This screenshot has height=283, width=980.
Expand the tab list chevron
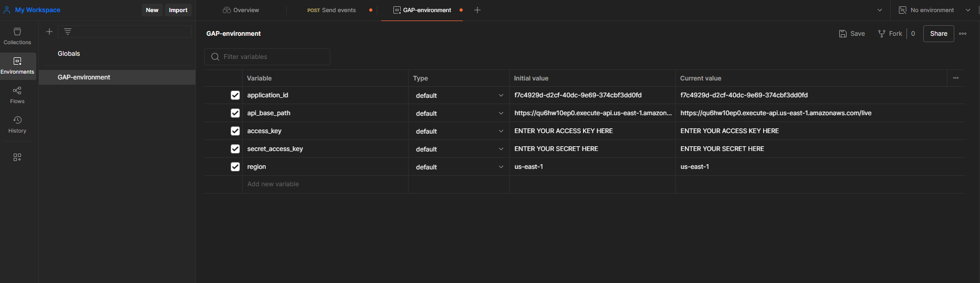(x=880, y=10)
